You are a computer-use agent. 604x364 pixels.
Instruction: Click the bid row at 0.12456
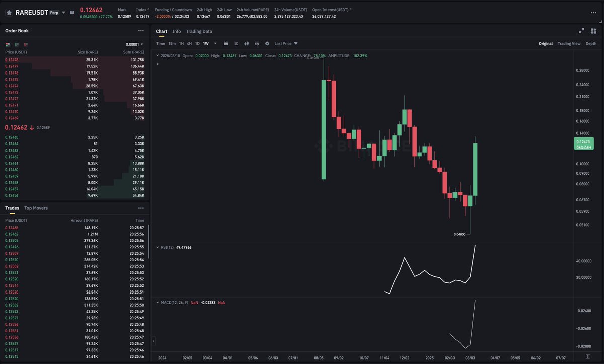75,195
